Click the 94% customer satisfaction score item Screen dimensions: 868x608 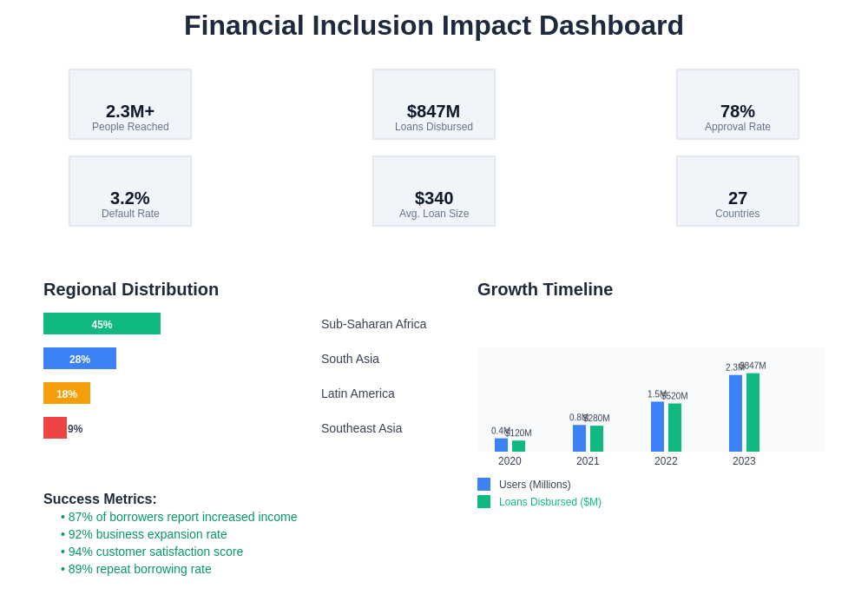click(155, 552)
